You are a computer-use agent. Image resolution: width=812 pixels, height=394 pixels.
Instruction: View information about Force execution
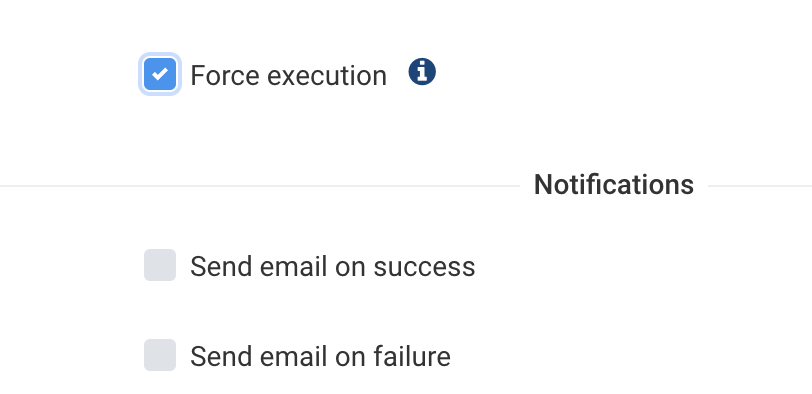tap(422, 72)
